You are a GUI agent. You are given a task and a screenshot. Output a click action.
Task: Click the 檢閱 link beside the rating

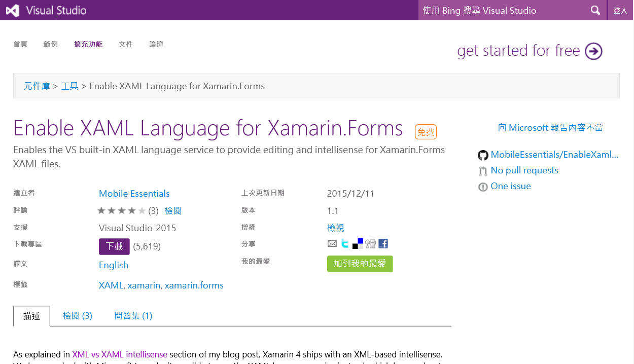click(173, 211)
